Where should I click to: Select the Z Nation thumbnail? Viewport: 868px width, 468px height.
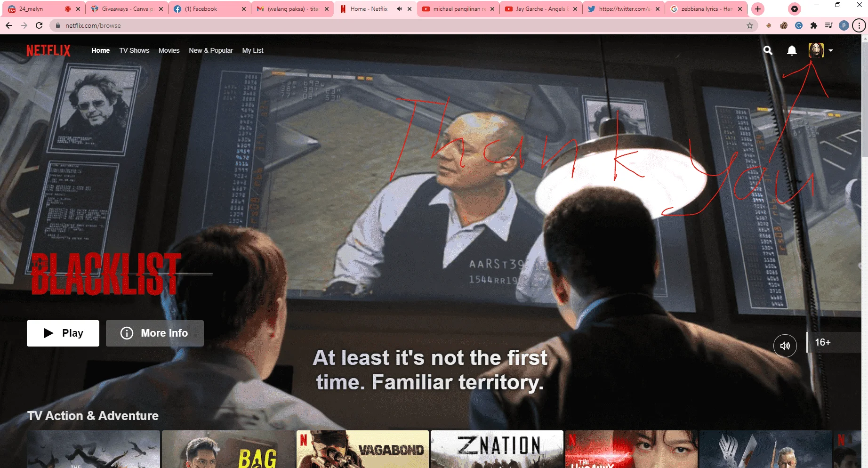(497, 449)
